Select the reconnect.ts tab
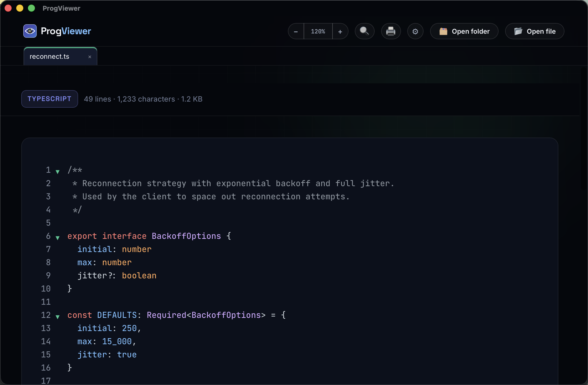The width and height of the screenshot is (588, 385). [60, 56]
